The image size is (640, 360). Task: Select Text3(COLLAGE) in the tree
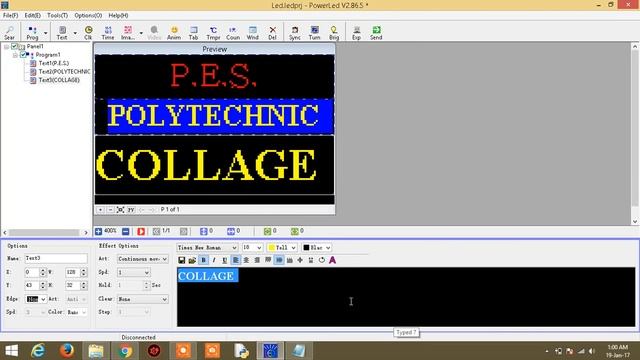point(59,80)
